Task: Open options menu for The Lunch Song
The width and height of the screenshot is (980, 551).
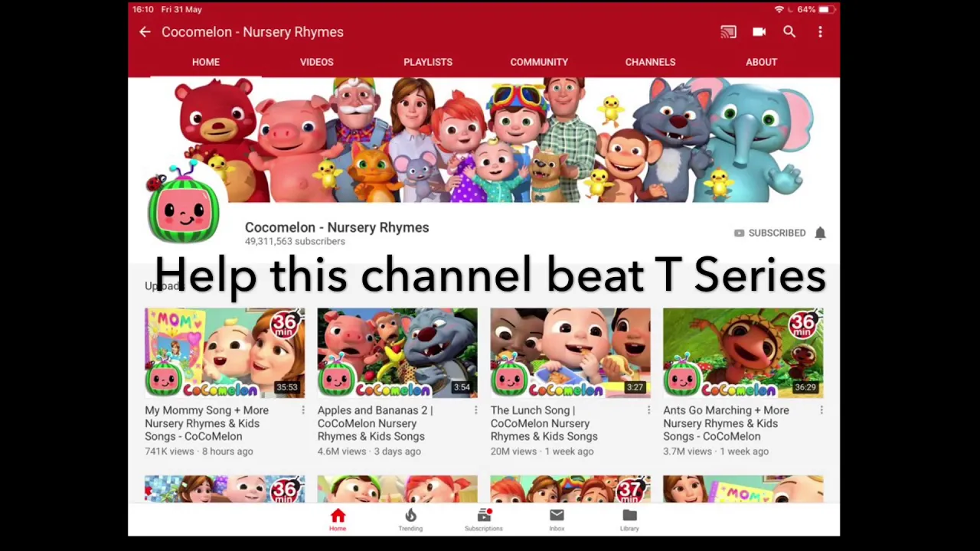Action: pyautogui.click(x=648, y=411)
